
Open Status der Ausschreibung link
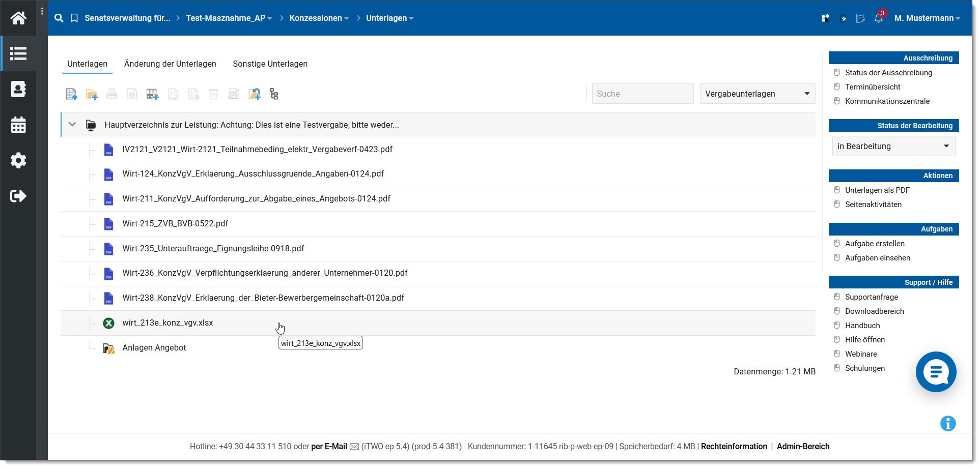(x=888, y=73)
